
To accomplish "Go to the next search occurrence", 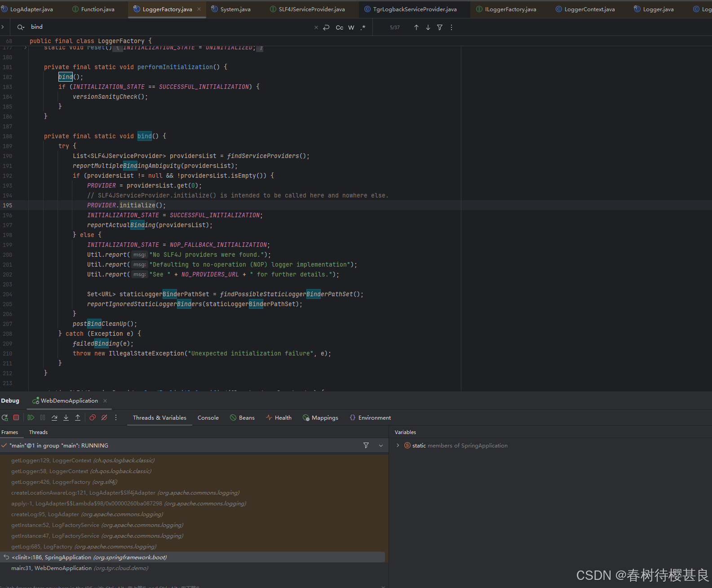I will [x=428, y=27].
